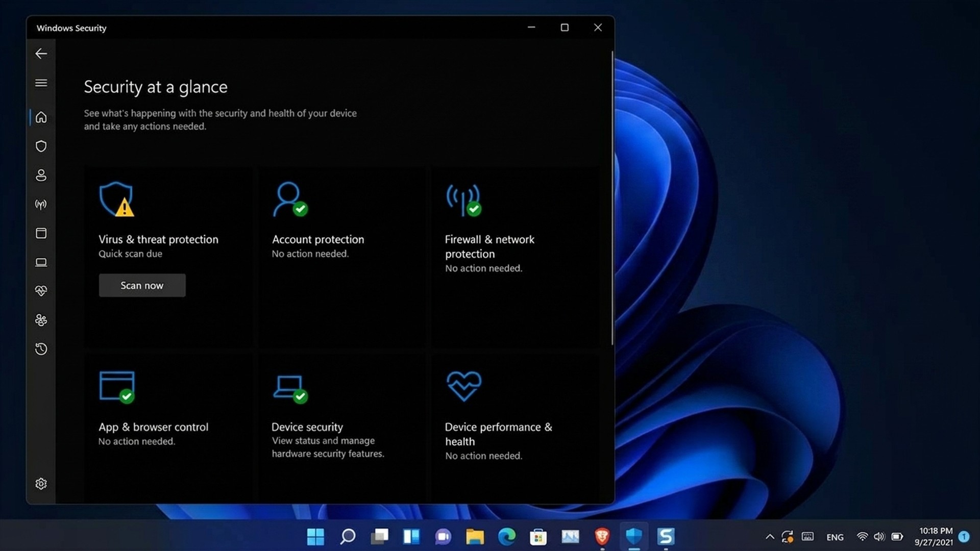Open Account protection heading link
This screenshot has height=551, width=980.
tap(318, 240)
